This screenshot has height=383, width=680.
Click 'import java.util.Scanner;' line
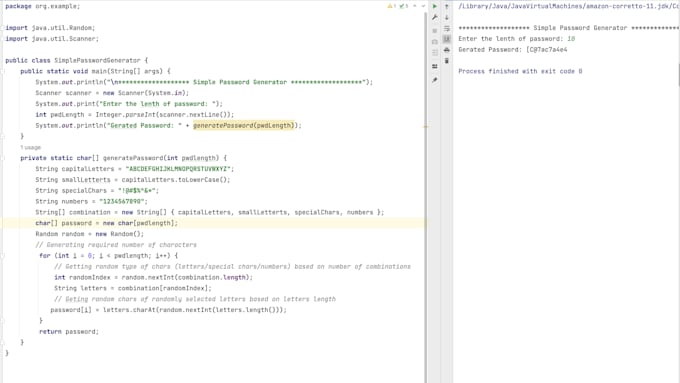click(x=52, y=39)
